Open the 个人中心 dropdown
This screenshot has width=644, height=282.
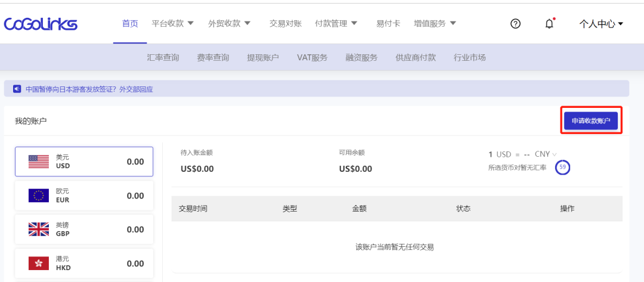coord(601,24)
